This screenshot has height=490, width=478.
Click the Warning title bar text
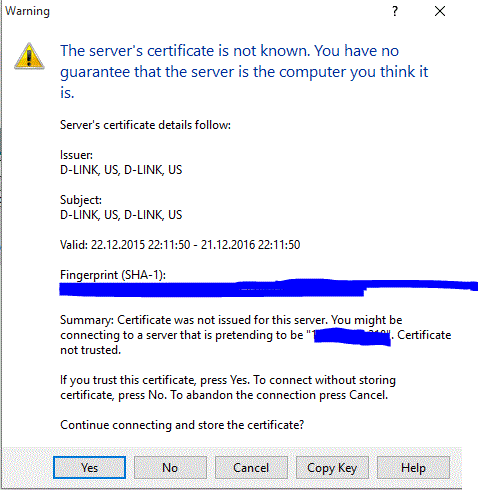tap(27, 11)
